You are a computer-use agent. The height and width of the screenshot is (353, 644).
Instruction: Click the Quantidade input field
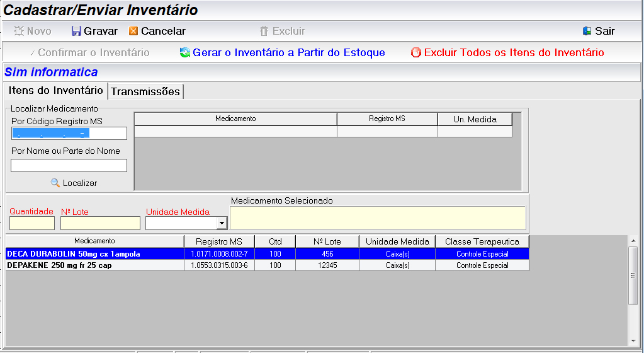(32, 223)
